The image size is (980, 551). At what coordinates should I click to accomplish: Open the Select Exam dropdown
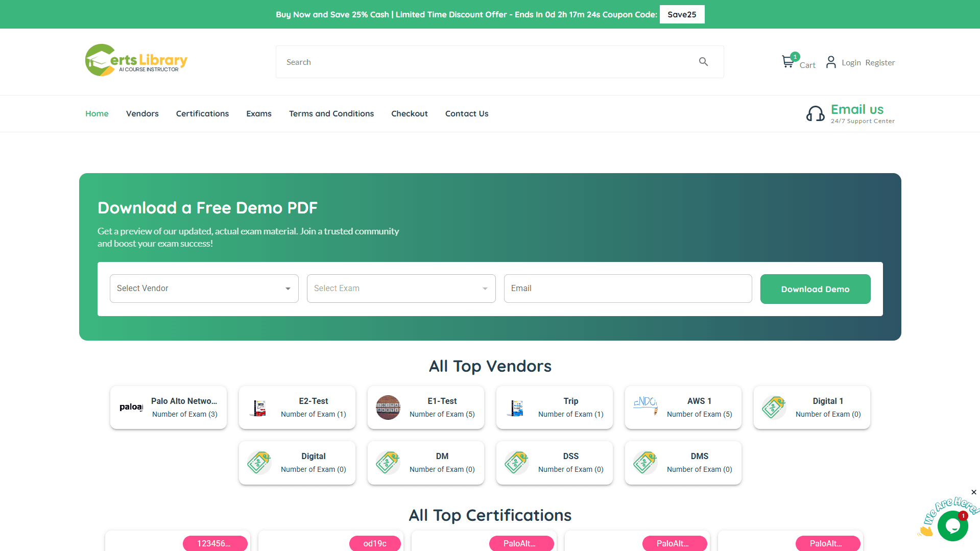click(401, 288)
